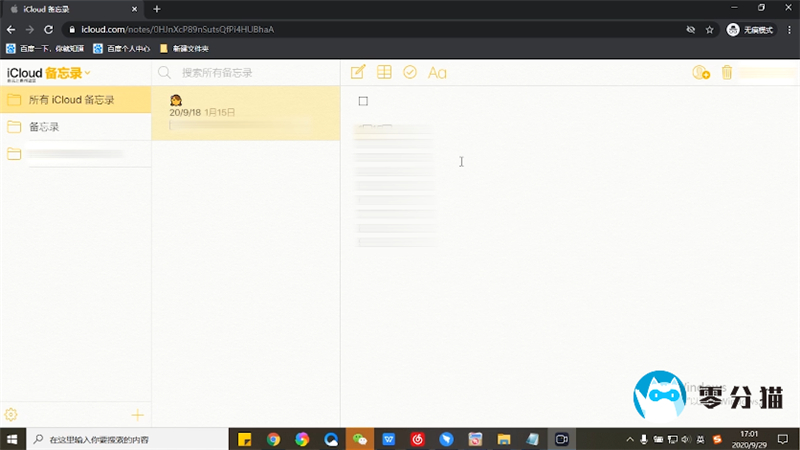800x450 pixels.
Task: Add a checklist with the checkmark icon
Action: 410,72
